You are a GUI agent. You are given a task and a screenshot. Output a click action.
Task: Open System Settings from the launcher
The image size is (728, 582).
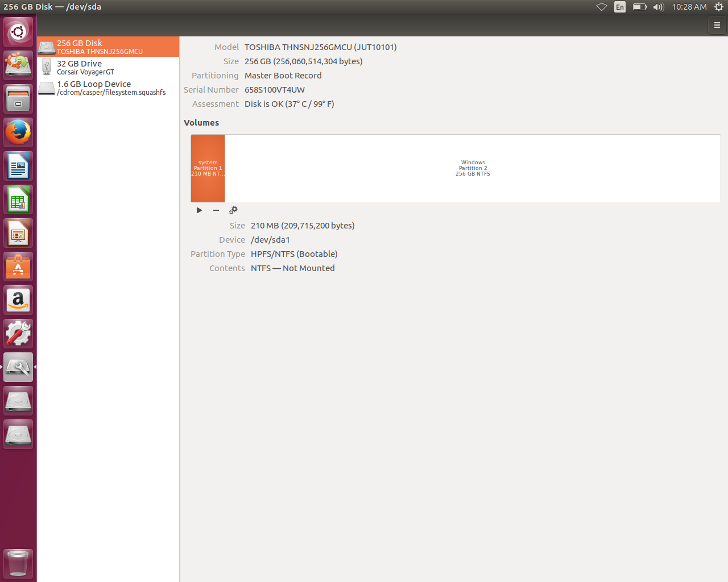[x=18, y=334]
